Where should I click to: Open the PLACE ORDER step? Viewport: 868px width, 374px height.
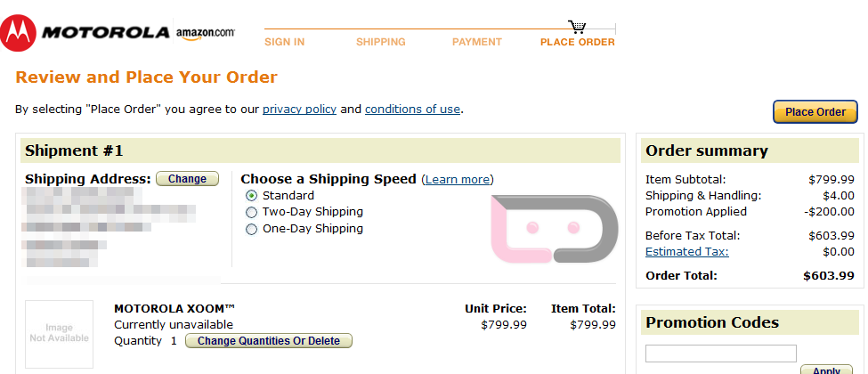point(577,42)
